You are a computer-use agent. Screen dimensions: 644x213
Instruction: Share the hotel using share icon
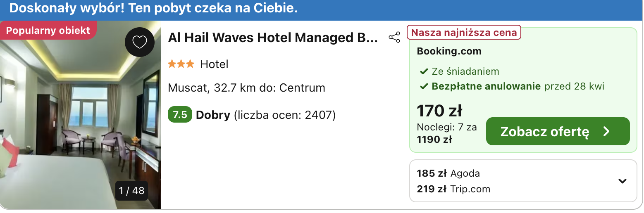pos(394,38)
